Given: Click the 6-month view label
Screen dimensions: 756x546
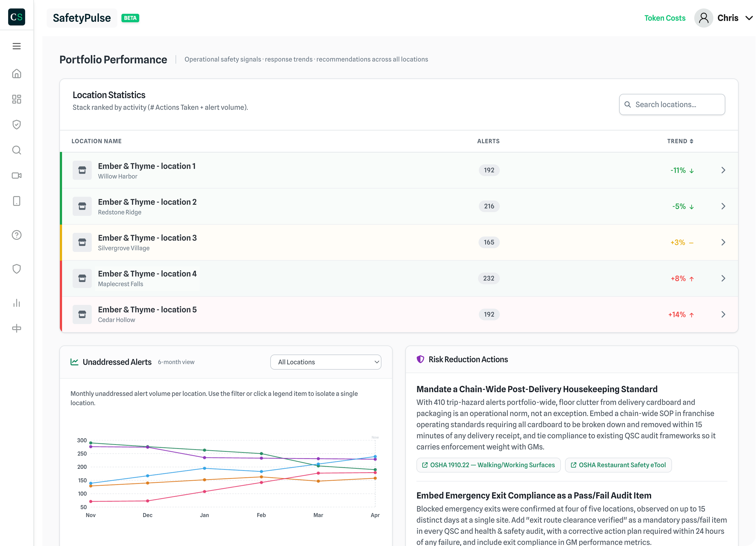Looking at the screenshot, I should [176, 362].
